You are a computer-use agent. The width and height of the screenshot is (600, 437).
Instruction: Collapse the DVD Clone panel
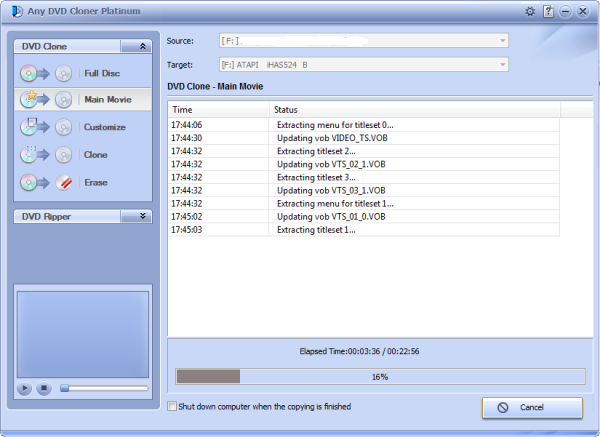[142, 46]
